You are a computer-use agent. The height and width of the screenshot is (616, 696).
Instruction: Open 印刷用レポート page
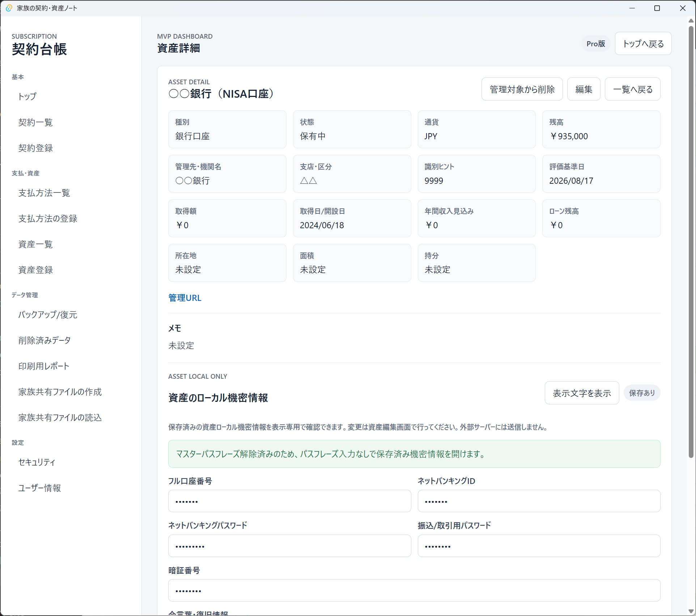tap(44, 366)
